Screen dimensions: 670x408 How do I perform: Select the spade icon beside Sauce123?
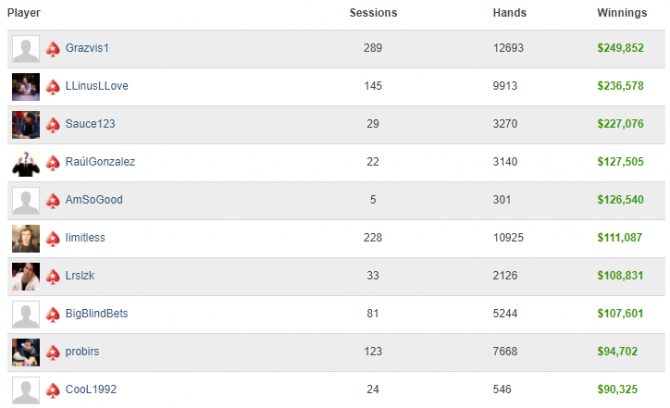tap(53, 125)
